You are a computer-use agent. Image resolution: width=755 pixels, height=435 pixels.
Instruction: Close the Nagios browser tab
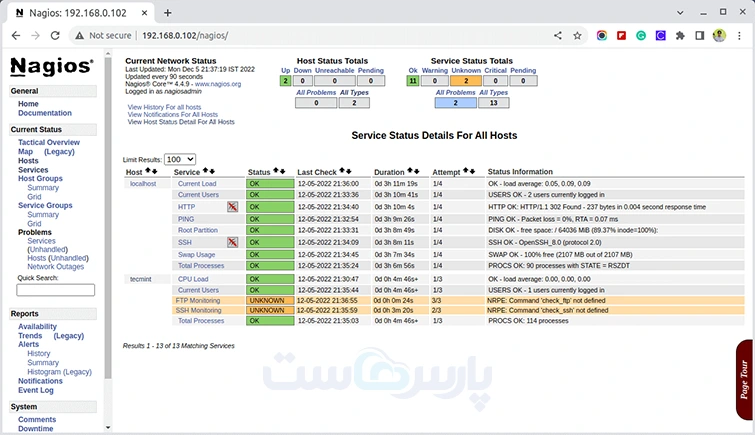click(x=144, y=13)
